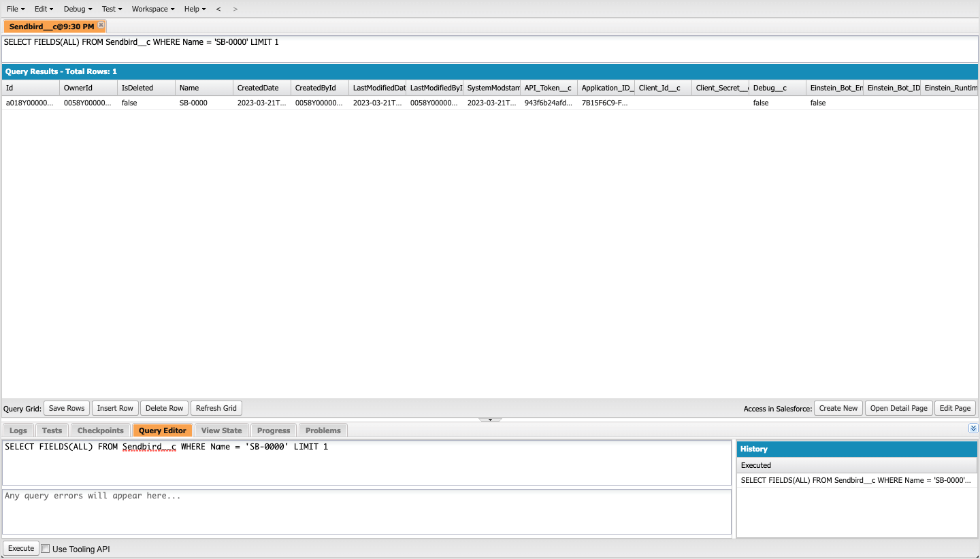980x559 pixels.
Task: Click inside the SOQL query editor text area
Action: (x=367, y=463)
